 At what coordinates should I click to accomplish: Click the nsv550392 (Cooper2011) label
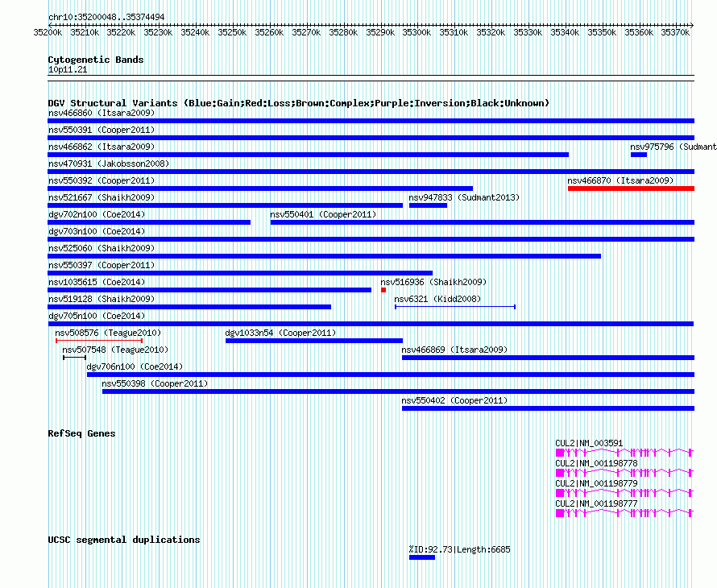pyautogui.click(x=102, y=180)
